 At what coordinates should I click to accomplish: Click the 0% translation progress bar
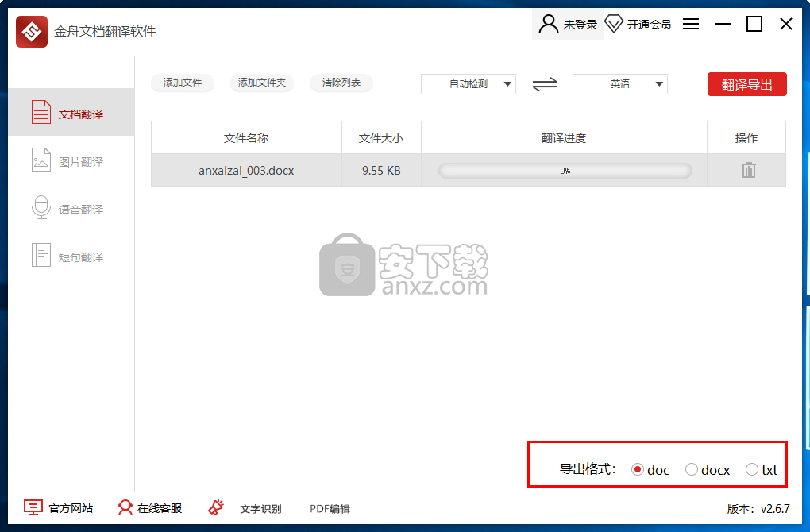pyautogui.click(x=565, y=171)
